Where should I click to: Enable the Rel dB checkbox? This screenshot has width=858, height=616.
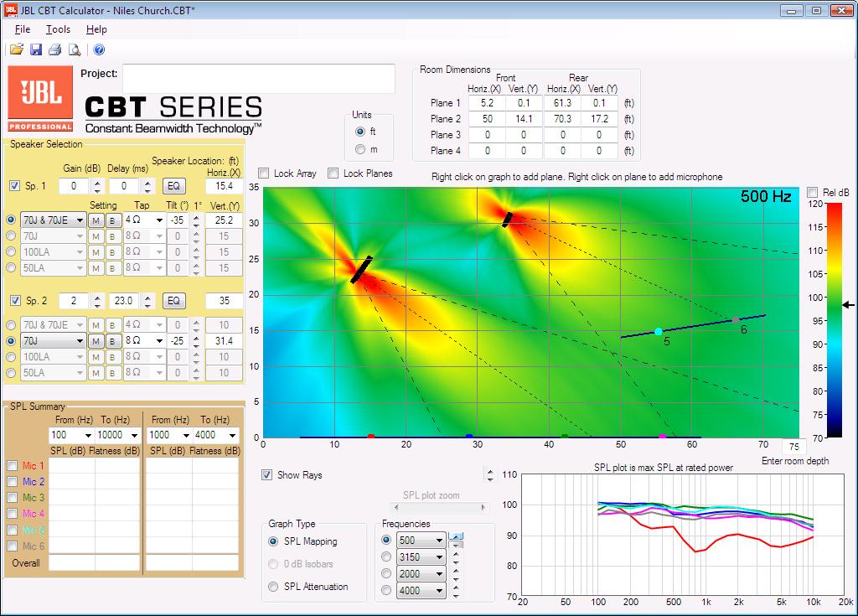[x=813, y=192]
